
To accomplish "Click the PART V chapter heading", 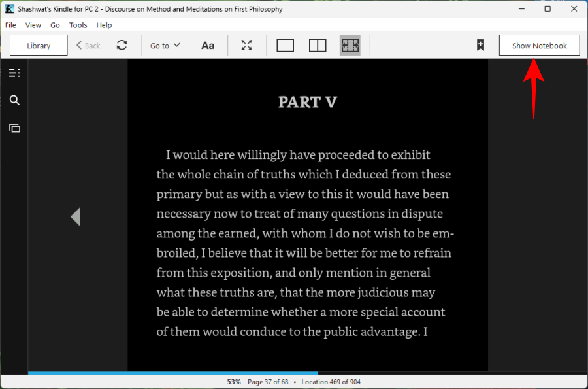I will pos(308,102).
